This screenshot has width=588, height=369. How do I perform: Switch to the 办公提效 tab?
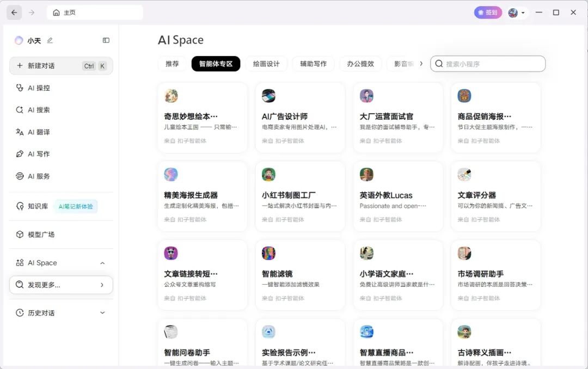coord(360,64)
